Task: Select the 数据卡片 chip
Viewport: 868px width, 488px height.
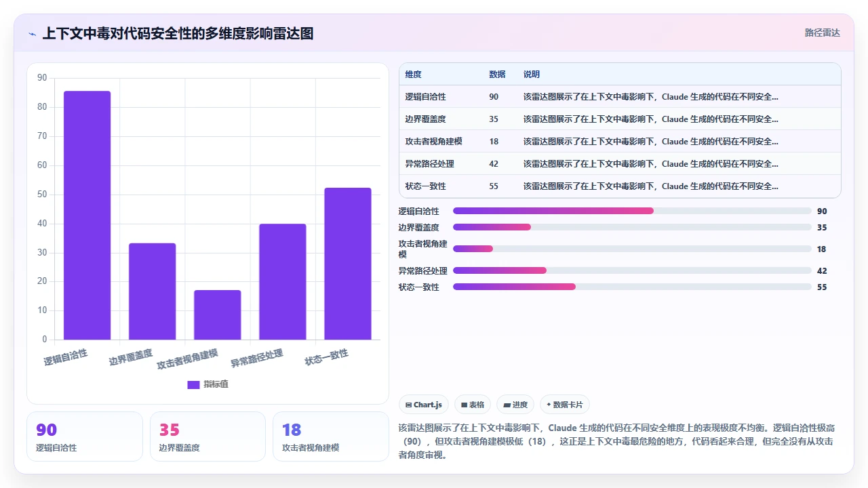Action: 565,405
